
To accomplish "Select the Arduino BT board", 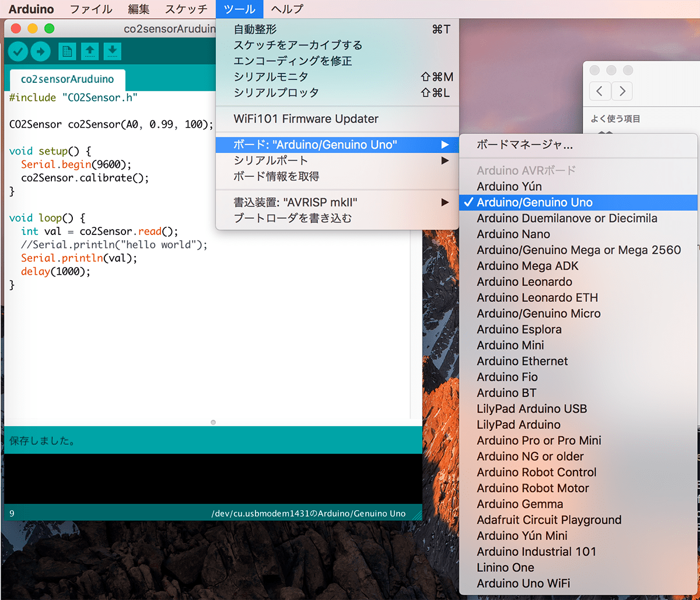I will click(579, 392).
